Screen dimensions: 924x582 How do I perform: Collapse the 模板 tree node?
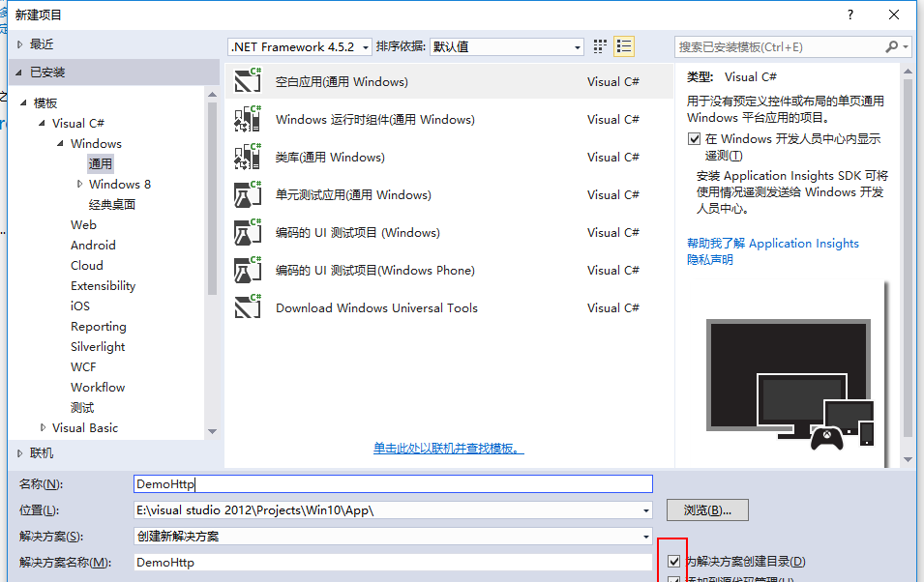click(23, 102)
